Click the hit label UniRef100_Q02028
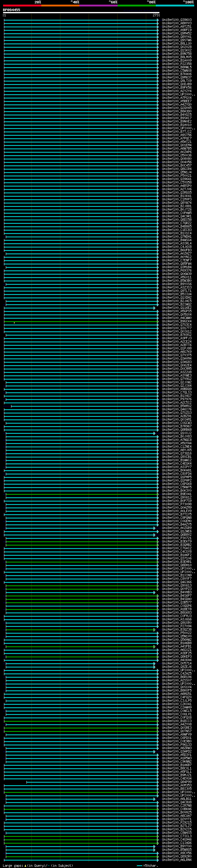The width and height of the screenshot is (197, 868). pos(177,47)
